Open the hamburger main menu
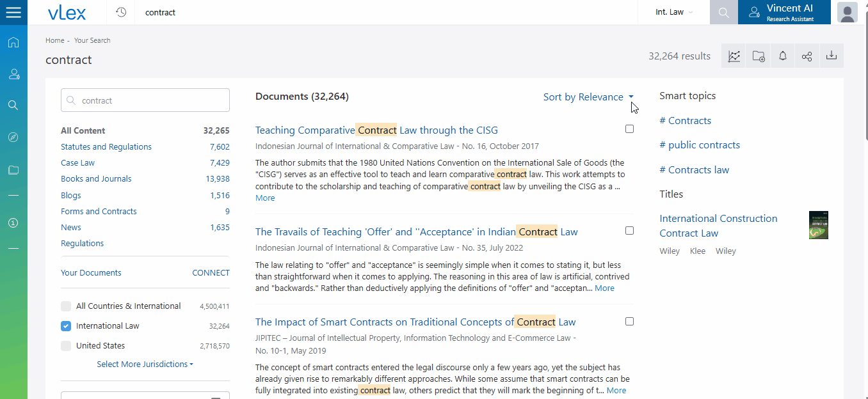 tap(13, 12)
